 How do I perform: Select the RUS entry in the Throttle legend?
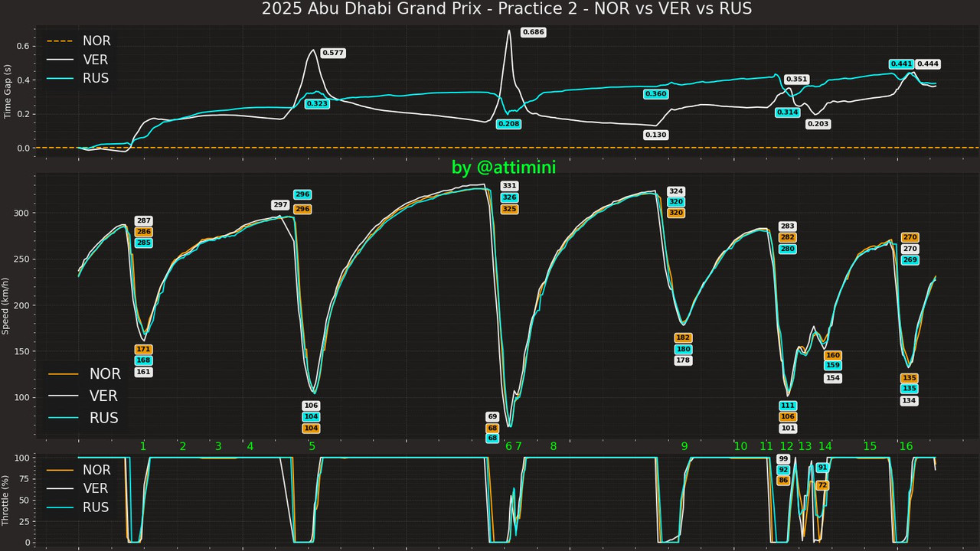point(79,507)
